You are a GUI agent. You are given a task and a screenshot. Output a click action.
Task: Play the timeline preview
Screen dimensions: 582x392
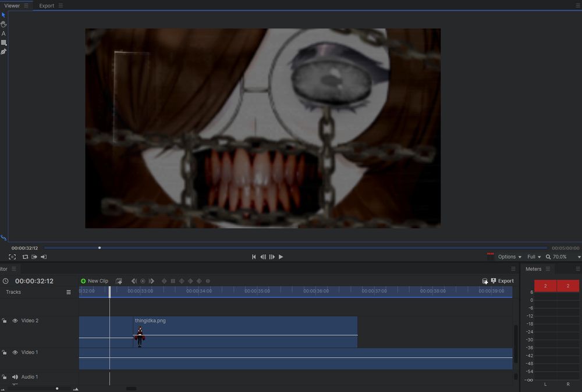click(281, 256)
